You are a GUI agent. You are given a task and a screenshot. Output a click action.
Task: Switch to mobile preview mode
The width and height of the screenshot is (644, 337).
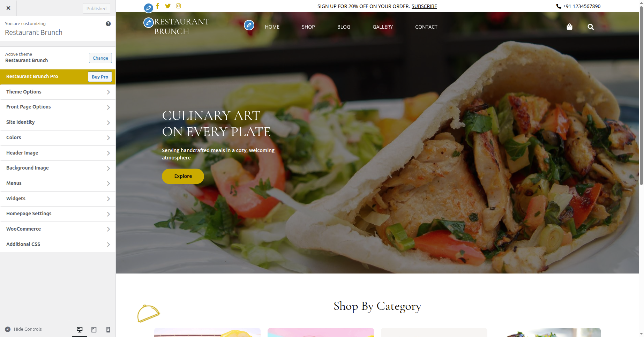108,329
